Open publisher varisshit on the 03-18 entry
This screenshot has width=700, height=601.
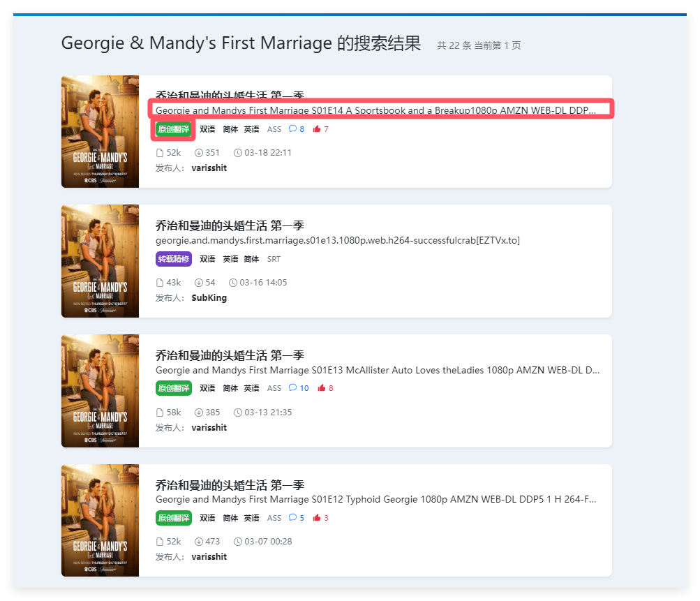pyautogui.click(x=209, y=168)
